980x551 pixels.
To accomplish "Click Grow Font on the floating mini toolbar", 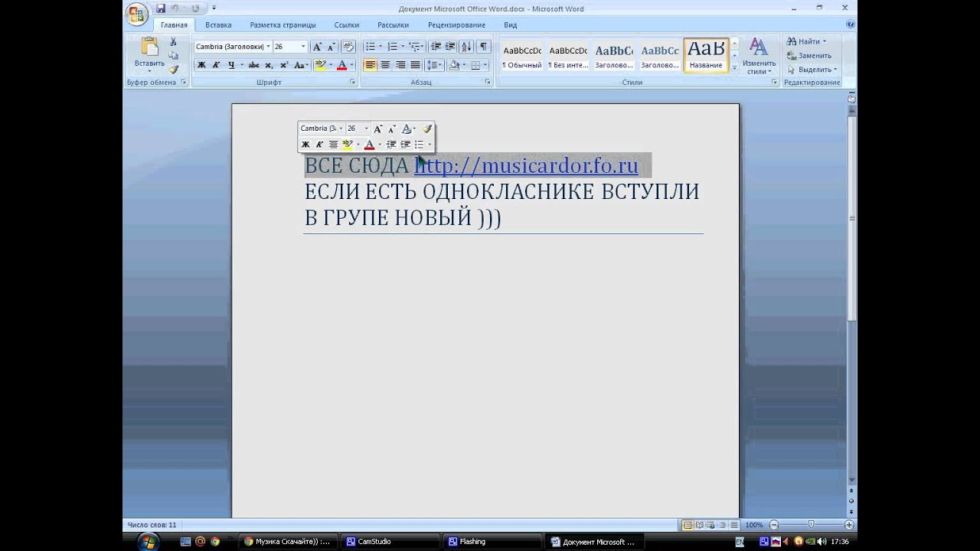I will (x=378, y=129).
